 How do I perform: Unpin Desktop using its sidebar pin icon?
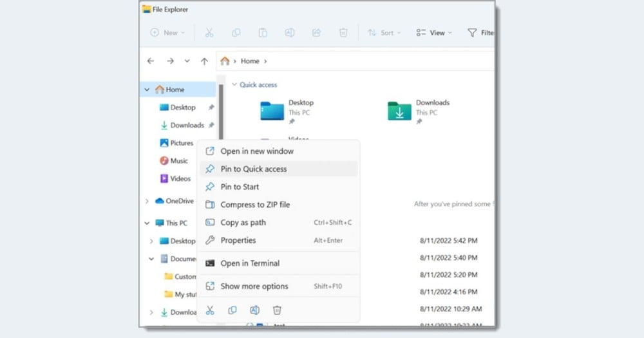click(211, 108)
